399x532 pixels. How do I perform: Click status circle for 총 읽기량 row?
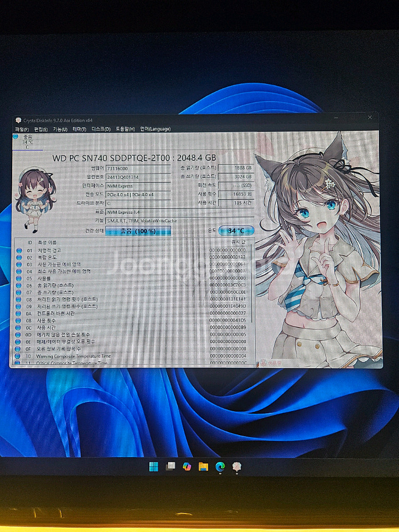pyautogui.click(x=19, y=285)
